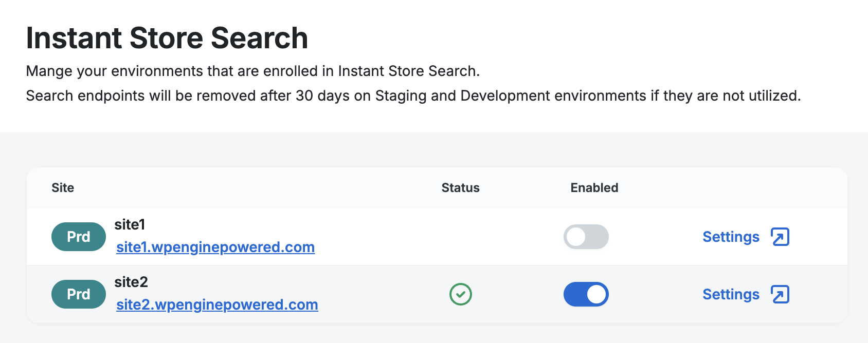Viewport: 868px width, 343px height.
Task: Toggle the Enabled switch on the site1 row
Action: [586, 237]
